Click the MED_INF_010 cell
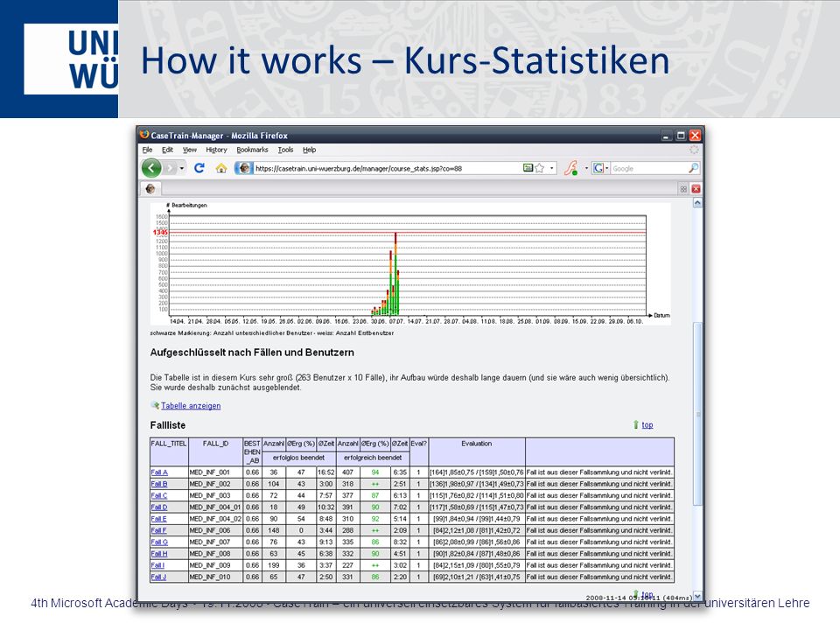The image size is (840, 630). (215, 577)
